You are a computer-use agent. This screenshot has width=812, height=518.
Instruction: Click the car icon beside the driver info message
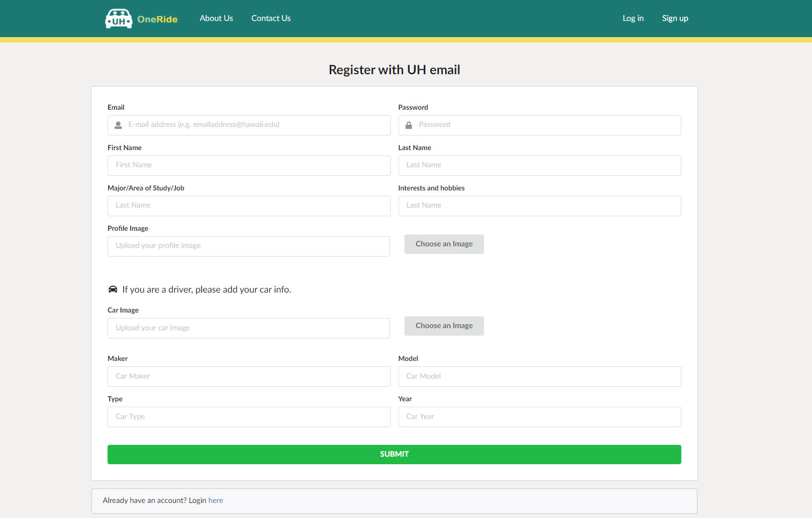click(112, 289)
